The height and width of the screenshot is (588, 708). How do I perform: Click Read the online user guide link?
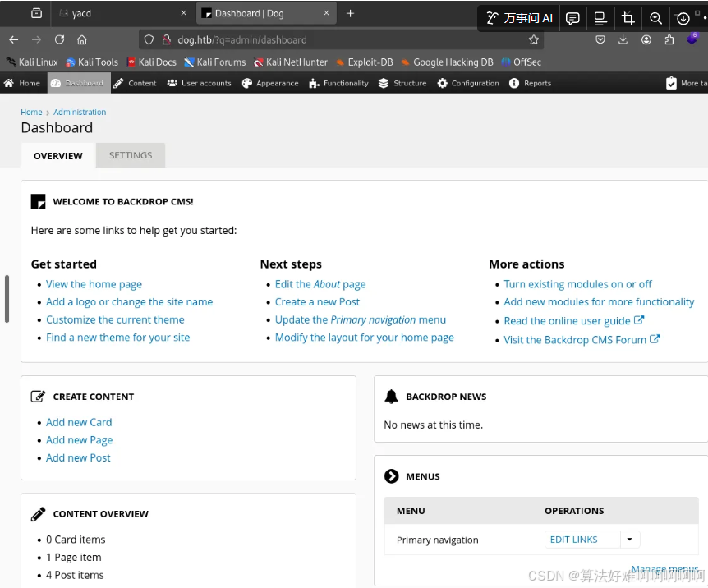point(573,320)
